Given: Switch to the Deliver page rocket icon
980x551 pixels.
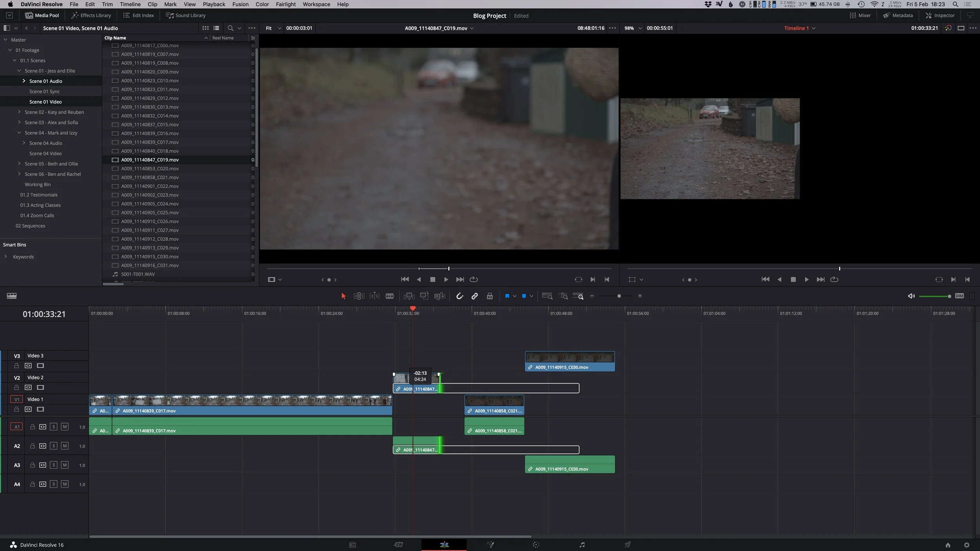Looking at the screenshot, I should pyautogui.click(x=628, y=545).
